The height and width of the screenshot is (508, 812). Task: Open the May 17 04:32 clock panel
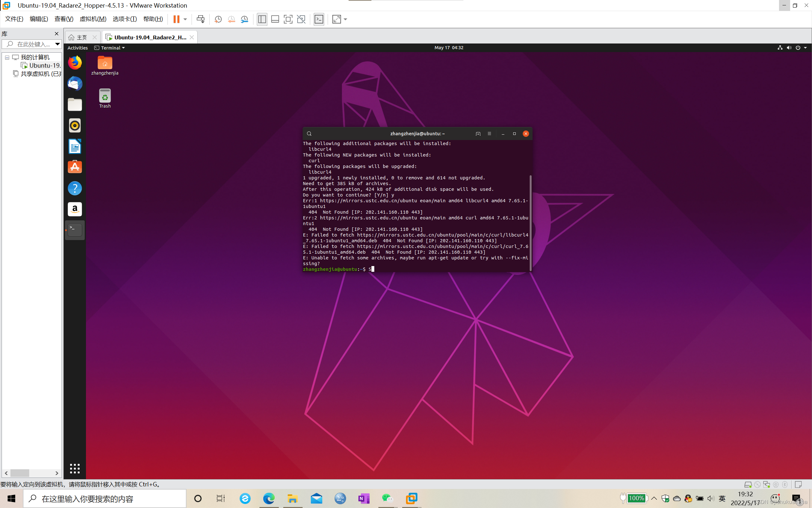449,48
